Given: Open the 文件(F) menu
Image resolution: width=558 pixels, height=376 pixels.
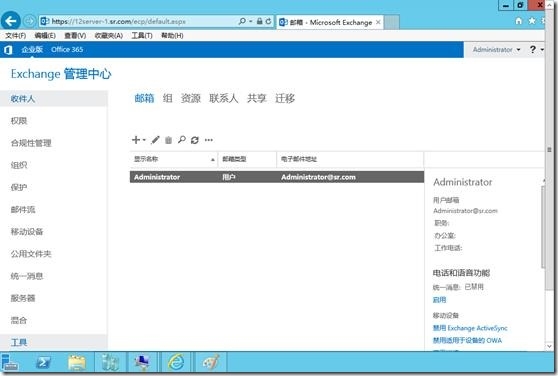Looking at the screenshot, I should [x=16, y=36].
